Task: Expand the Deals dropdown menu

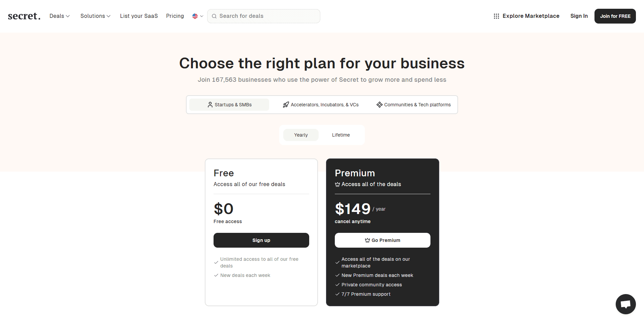Action: point(60,16)
